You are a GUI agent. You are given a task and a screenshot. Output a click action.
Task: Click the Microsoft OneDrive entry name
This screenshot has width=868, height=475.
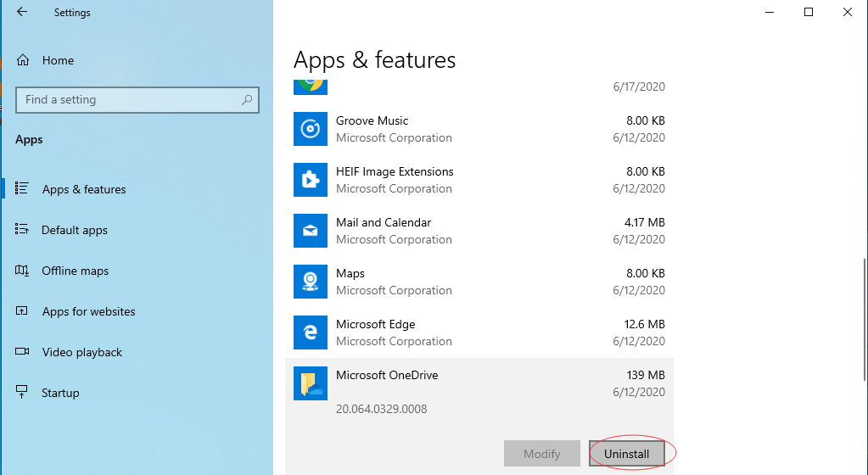[x=387, y=376]
